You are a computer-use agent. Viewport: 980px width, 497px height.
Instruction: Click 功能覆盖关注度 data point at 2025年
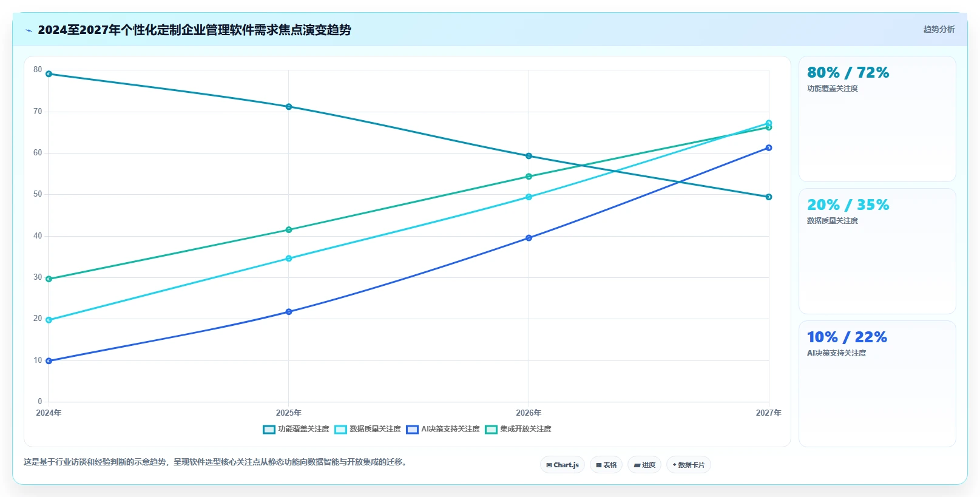pyautogui.click(x=289, y=107)
